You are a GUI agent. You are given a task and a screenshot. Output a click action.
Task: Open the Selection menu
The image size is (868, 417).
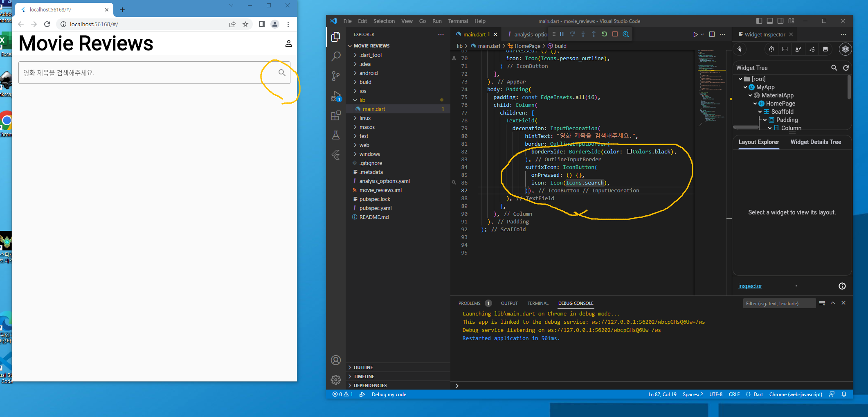click(384, 21)
